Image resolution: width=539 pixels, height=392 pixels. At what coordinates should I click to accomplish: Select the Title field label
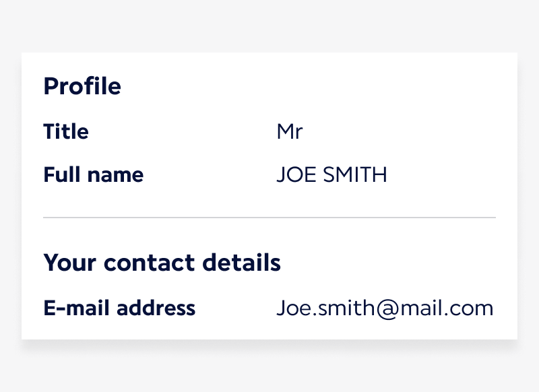66,131
